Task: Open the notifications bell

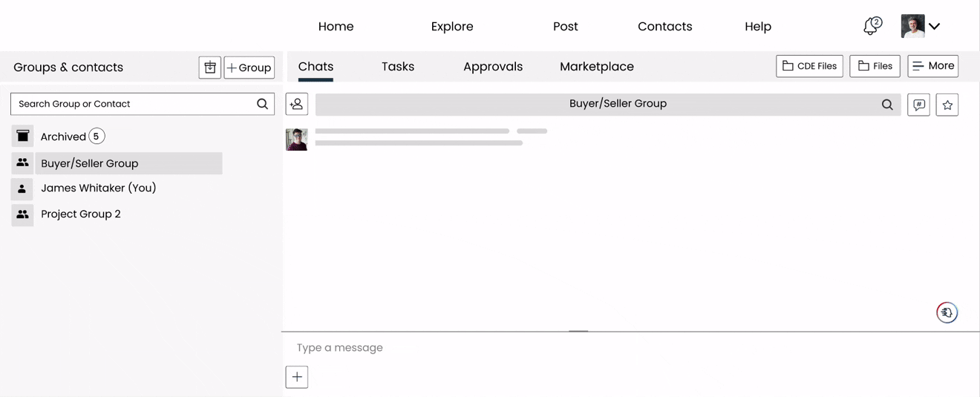Action: [x=872, y=27]
